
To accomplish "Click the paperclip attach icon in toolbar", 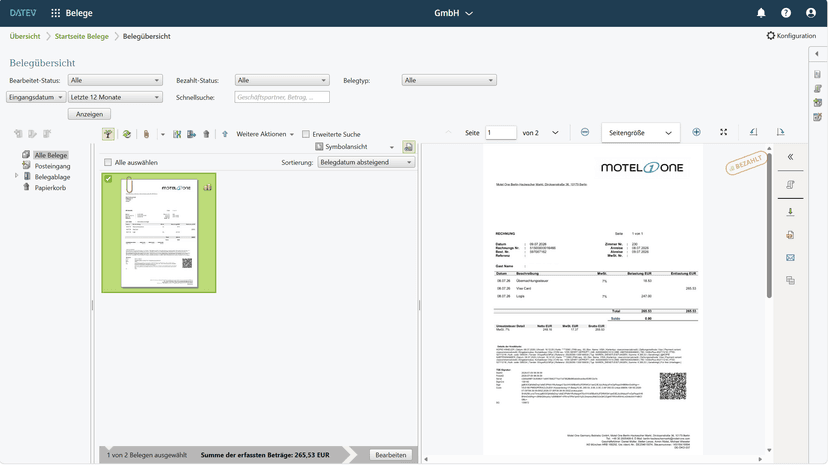I will click(x=146, y=134).
